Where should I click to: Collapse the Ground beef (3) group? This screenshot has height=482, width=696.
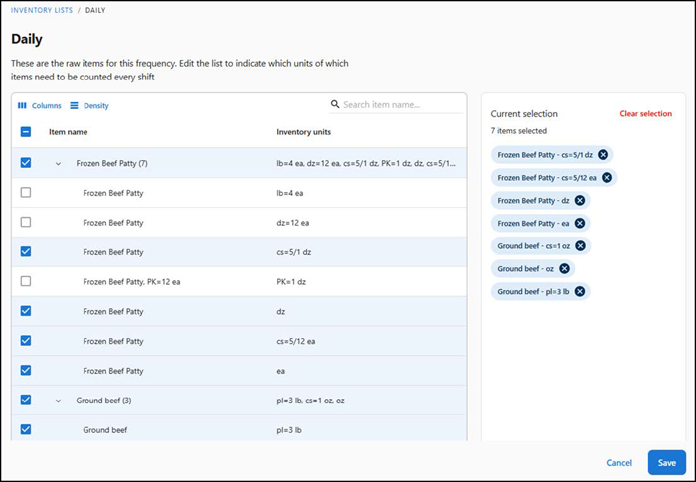click(x=58, y=400)
